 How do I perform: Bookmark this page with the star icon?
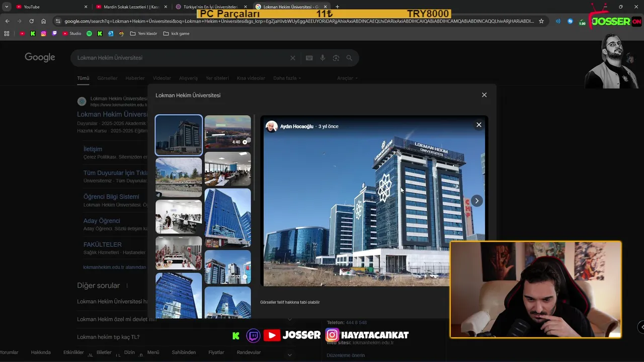coord(541,21)
